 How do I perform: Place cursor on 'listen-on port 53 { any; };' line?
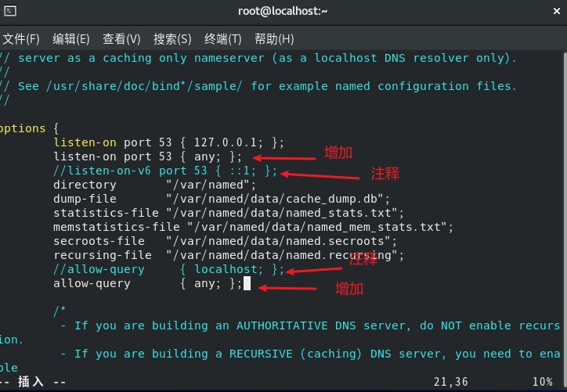coord(147,156)
